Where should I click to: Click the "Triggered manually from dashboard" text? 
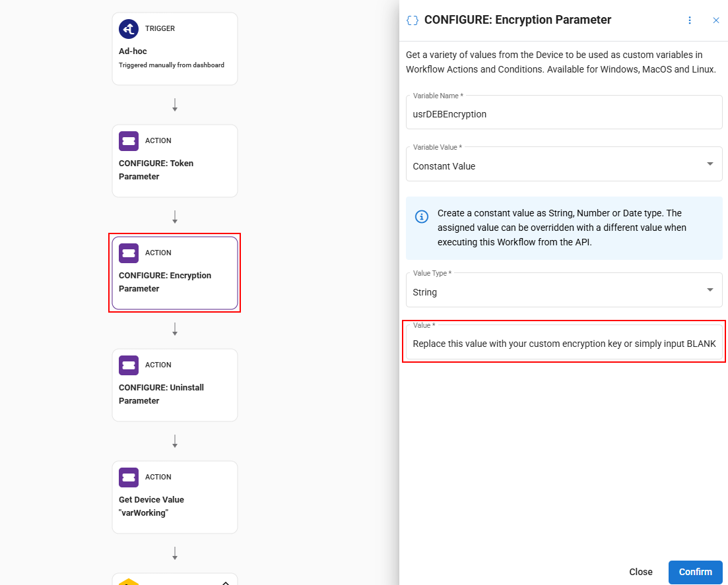(172, 65)
